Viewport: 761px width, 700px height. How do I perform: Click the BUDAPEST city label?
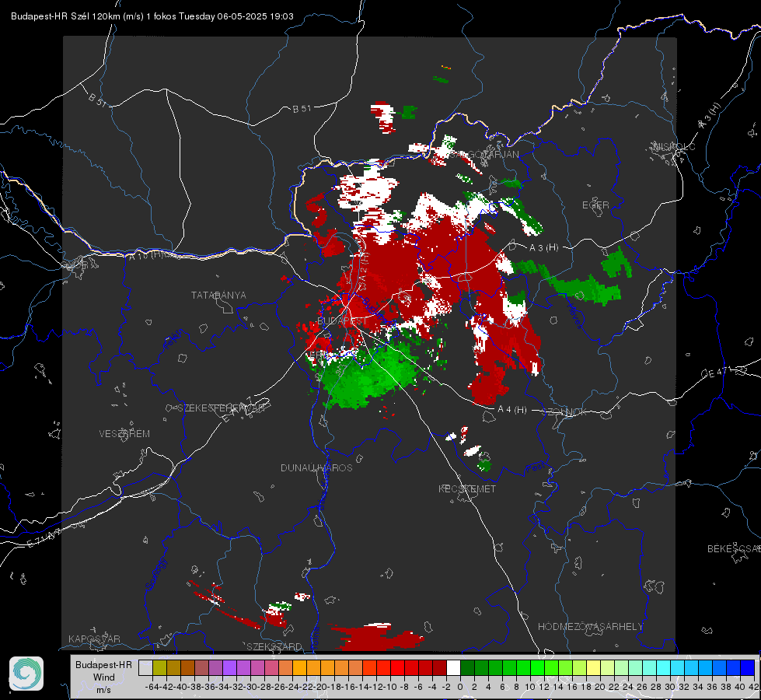(x=342, y=321)
